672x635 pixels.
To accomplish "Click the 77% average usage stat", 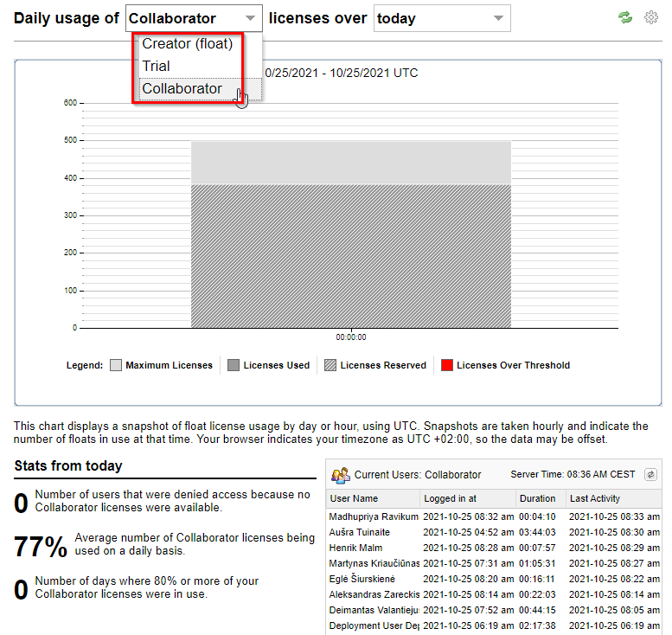I will (x=41, y=546).
